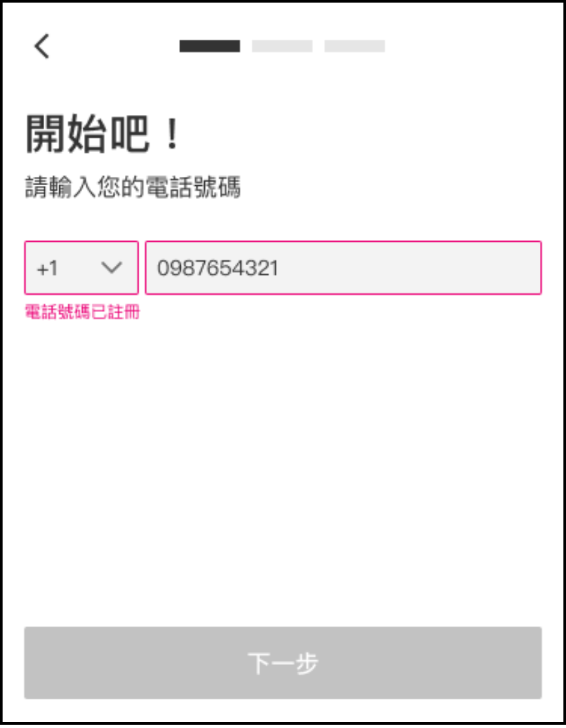Go back using the top-left arrow icon
This screenshot has width=566, height=728.
click(42, 46)
